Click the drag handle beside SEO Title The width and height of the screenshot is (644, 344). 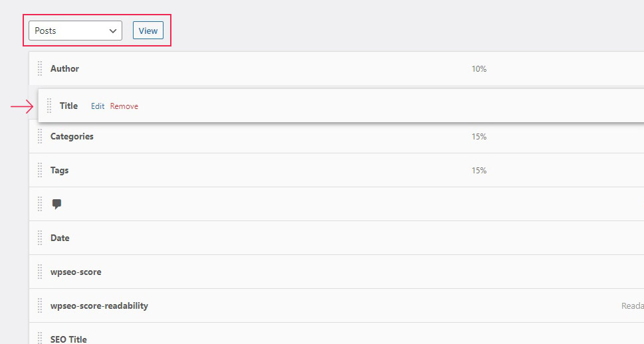(x=40, y=338)
